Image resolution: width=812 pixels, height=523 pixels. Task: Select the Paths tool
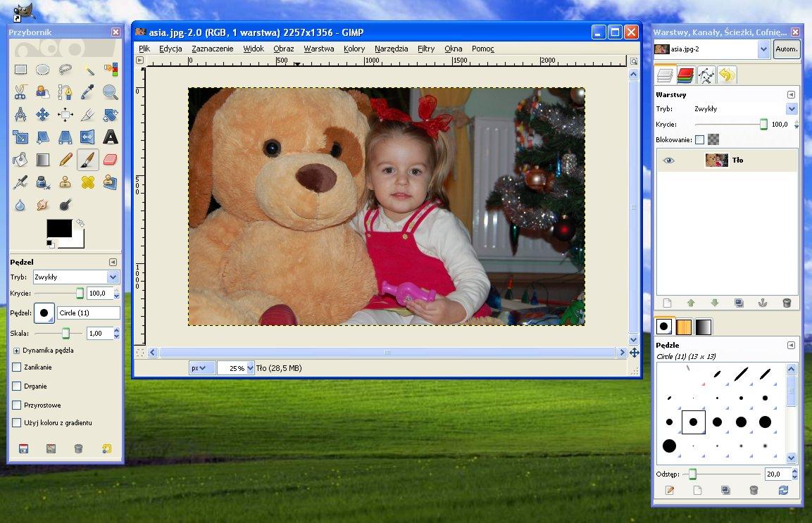65,92
